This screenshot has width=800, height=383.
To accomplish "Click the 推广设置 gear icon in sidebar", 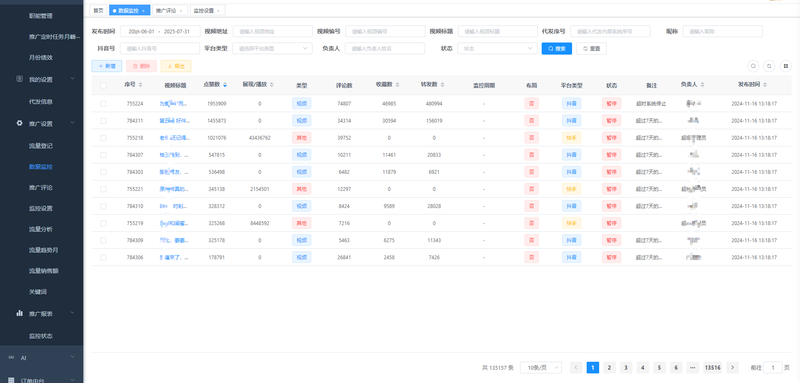I will click(x=19, y=123).
